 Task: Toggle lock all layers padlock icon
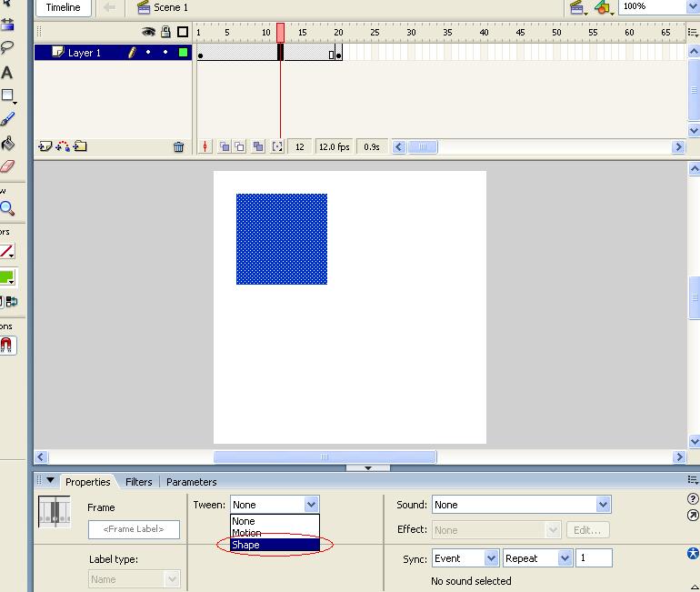(x=165, y=31)
